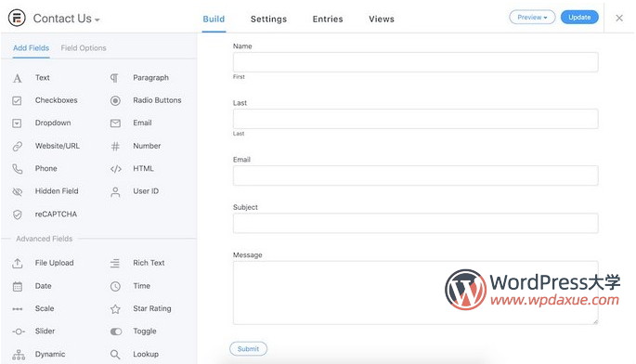Click into the Name first input field
636x364 pixels.
tap(415, 62)
